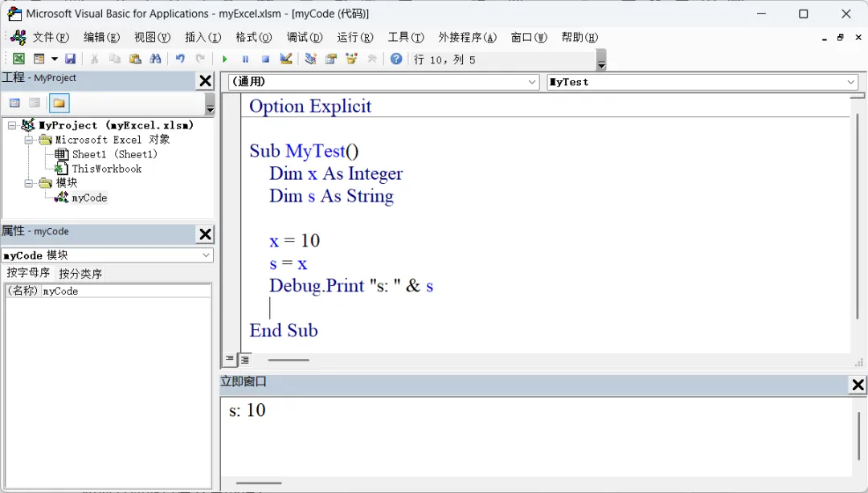Click View Object icon in project panel
This screenshot has height=493, width=868.
pyautogui.click(x=35, y=103)
